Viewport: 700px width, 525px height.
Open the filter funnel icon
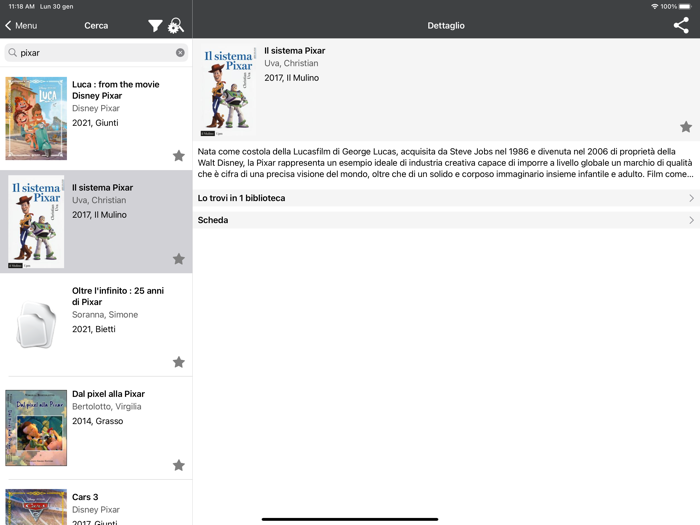coord(155,26)
